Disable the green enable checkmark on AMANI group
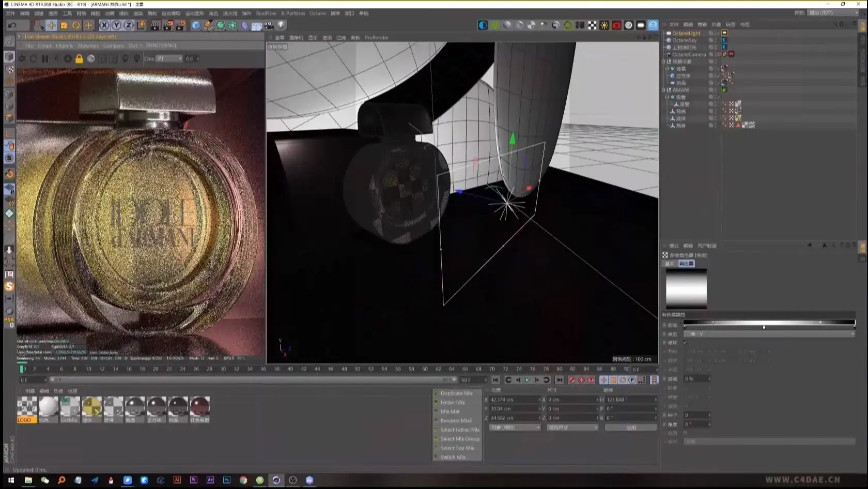This screenshot has height=489, width=868. (724, 90)
